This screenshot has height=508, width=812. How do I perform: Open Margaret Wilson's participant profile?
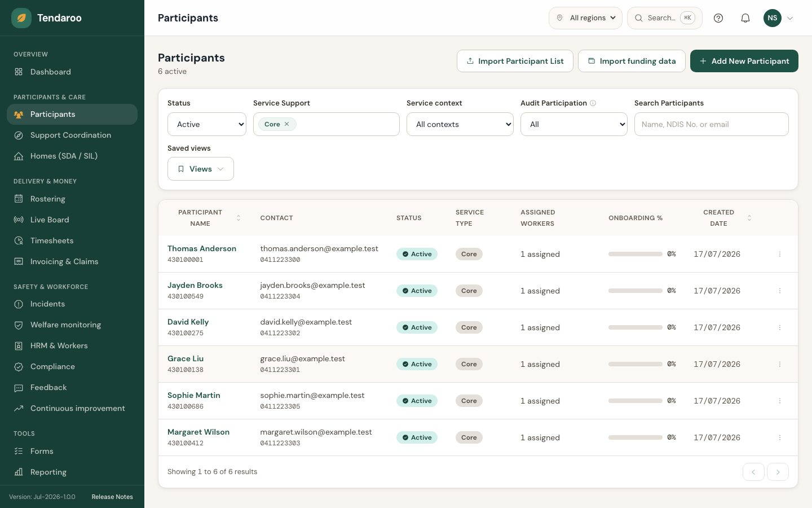tap(198, 432)
